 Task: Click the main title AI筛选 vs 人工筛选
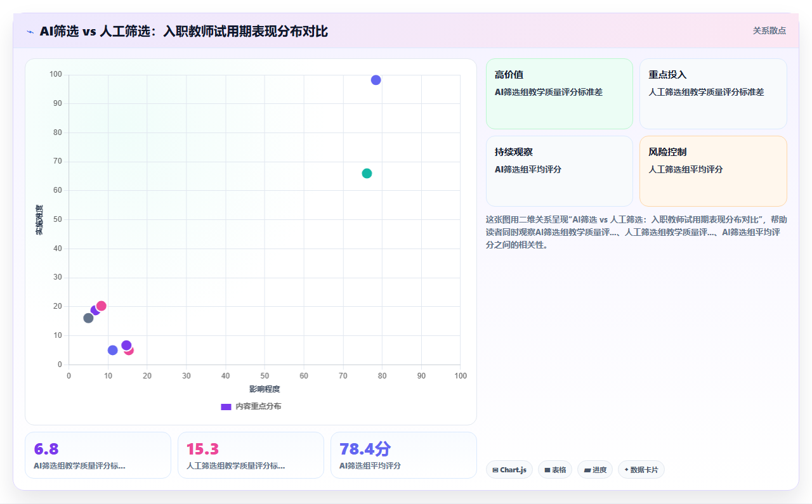click(x=183, y=31)
